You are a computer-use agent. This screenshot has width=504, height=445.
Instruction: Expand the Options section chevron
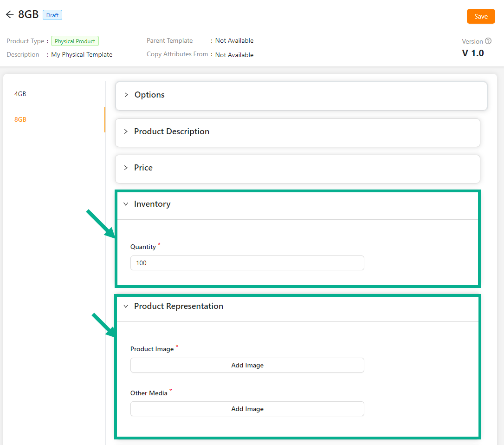[x=126, y=95]
